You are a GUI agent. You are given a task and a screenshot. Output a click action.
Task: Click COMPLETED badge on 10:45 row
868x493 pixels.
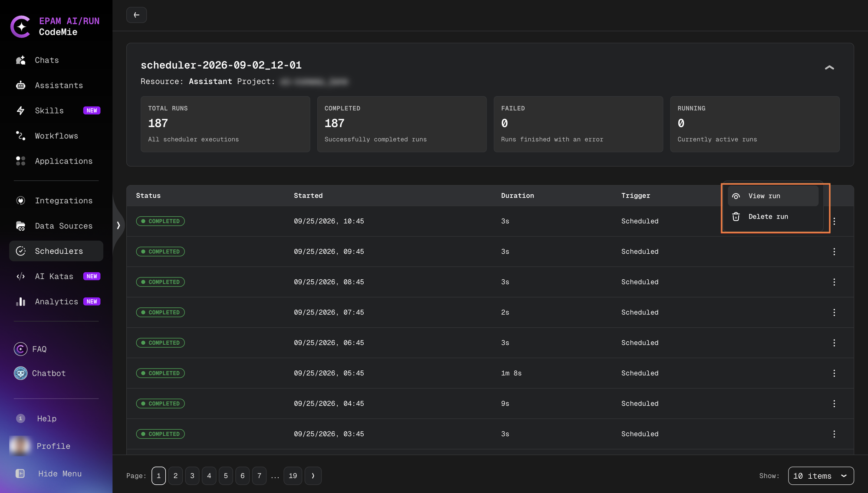click(x=161, y=221)
